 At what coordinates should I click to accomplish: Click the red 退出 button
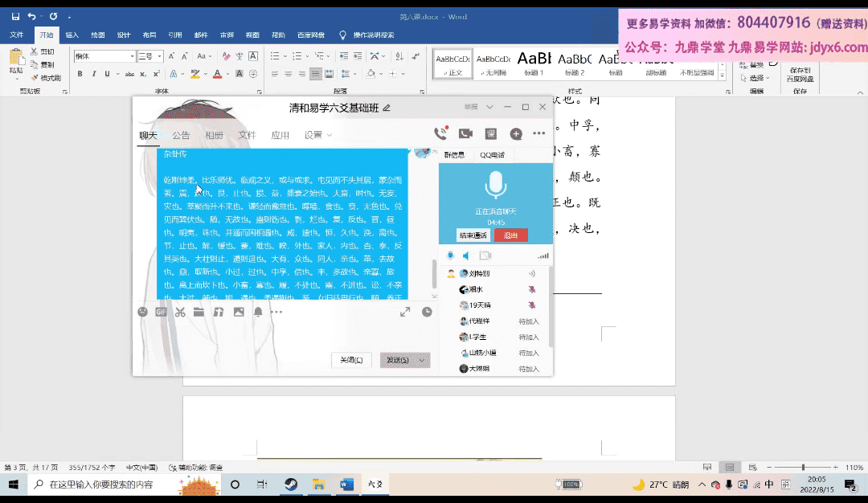(x=510, y=235)
